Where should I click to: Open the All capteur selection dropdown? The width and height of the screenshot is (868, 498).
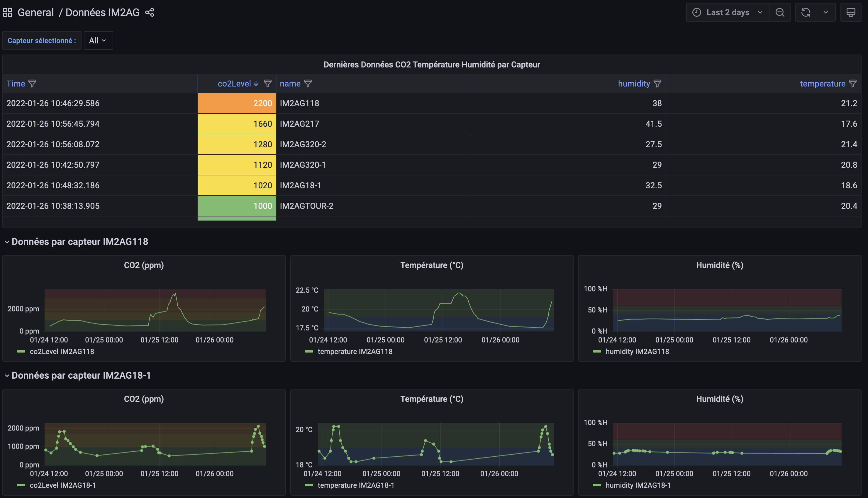tap(98, 40)
